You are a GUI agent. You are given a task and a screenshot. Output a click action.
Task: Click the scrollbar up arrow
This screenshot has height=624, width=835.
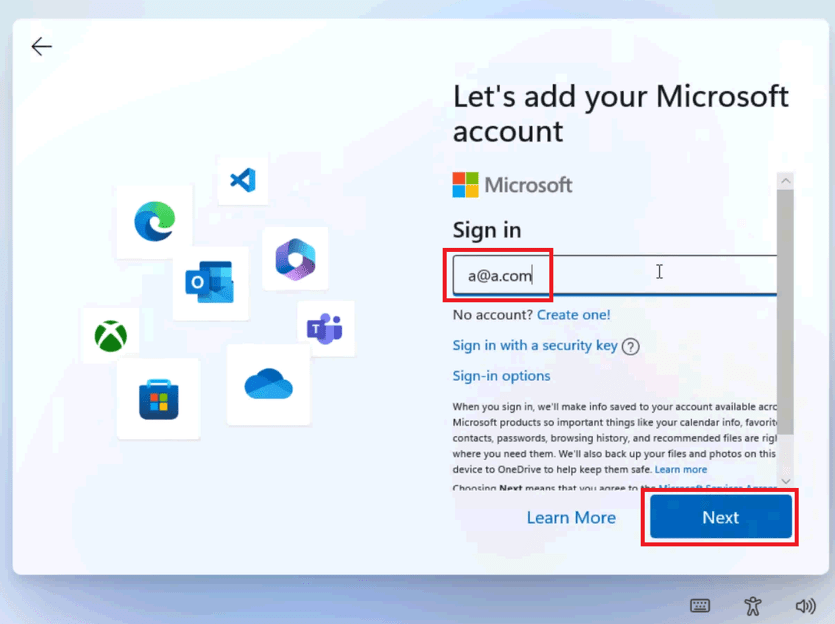point(785,181)
